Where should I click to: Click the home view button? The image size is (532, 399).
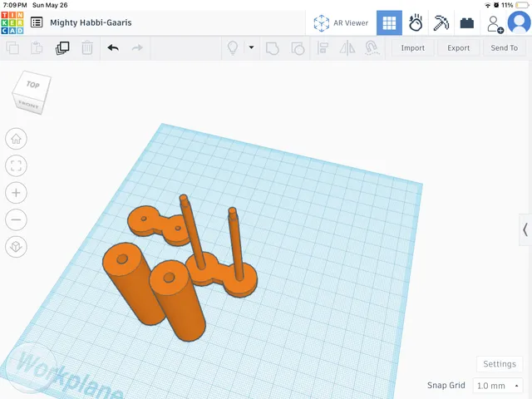pyautogui.click(x=16, y=139)
